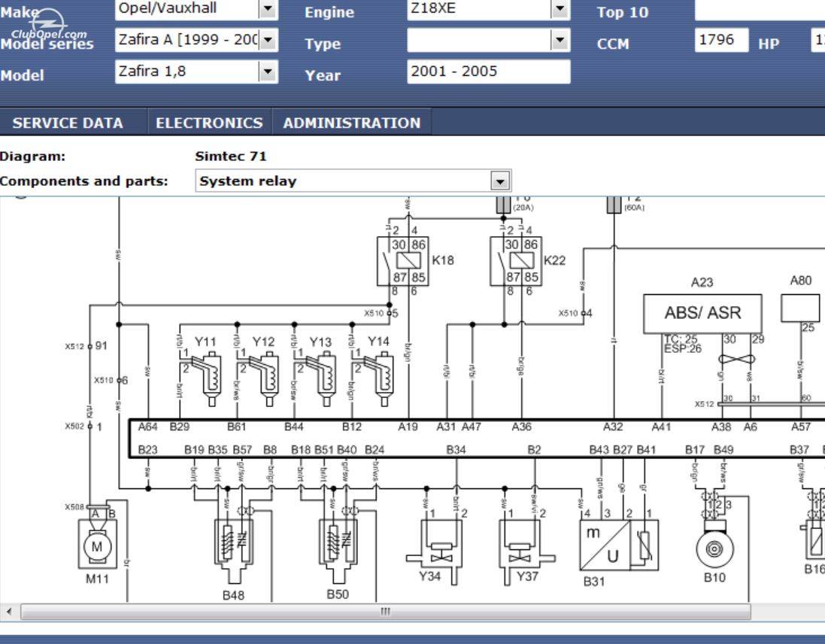Click the Y11 ignition coil symbol
Image resolution: width=825 pixels, height=644 pixels.
pyautogui.click(x=206, y=380)
